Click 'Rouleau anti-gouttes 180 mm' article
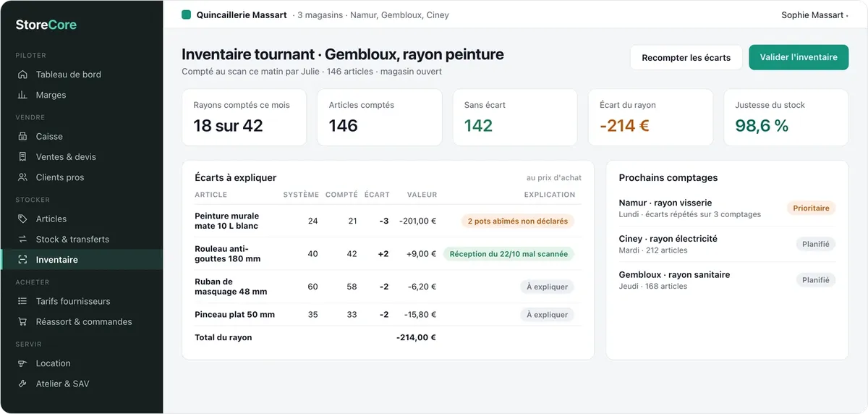Image resolution: width=868 pixels, height=414 pixels. [x=228, y=254]
